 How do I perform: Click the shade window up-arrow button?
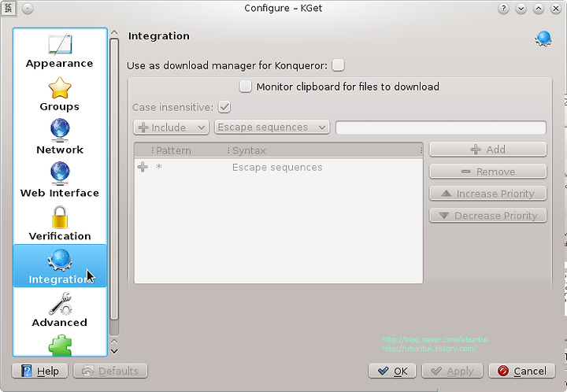[539, 9]
